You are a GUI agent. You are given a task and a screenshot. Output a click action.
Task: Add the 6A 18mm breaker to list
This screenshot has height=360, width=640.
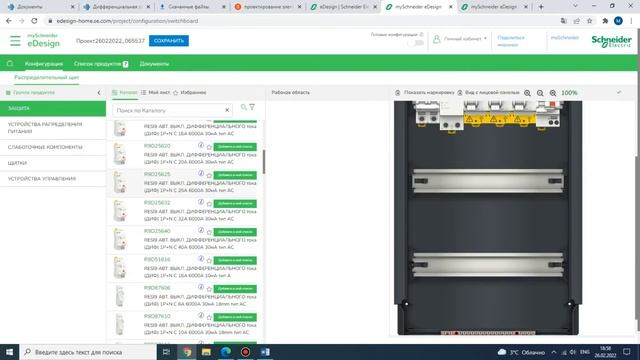click(x=235, y=289)
